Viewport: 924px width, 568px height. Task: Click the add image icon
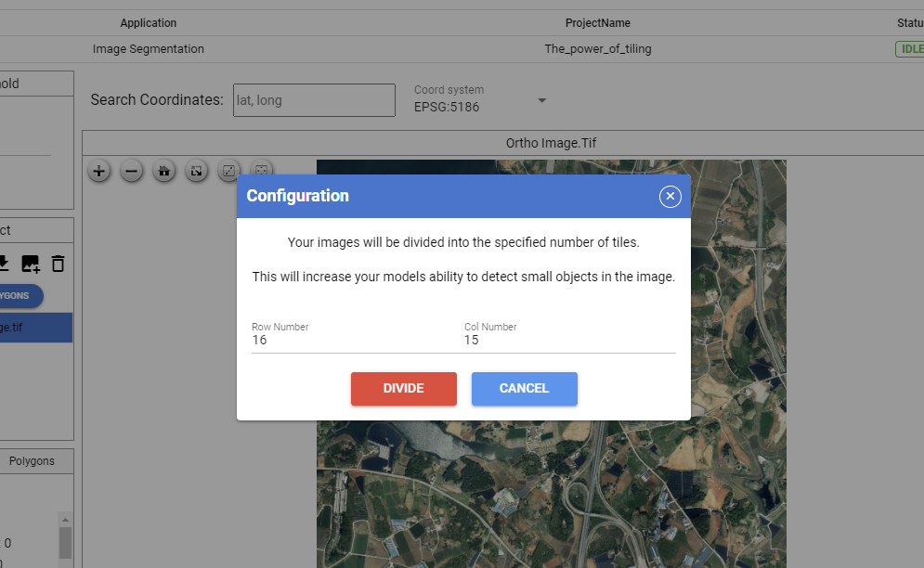(31, 264)
